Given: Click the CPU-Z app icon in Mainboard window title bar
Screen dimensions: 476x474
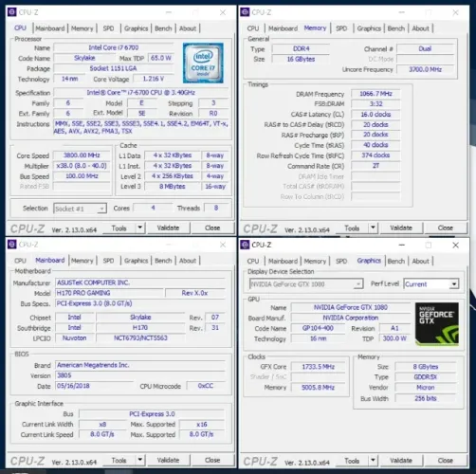Looking at the screenshot, I should point(11,245).
